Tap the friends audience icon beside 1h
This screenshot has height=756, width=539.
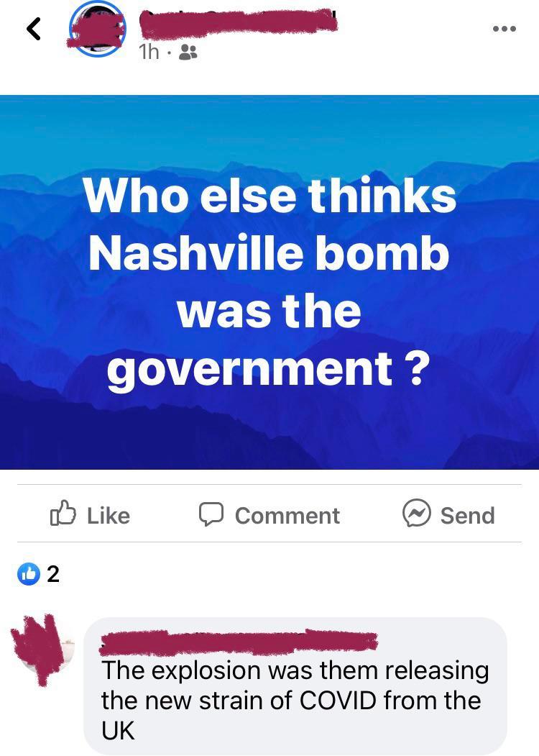tap(188, 52)
